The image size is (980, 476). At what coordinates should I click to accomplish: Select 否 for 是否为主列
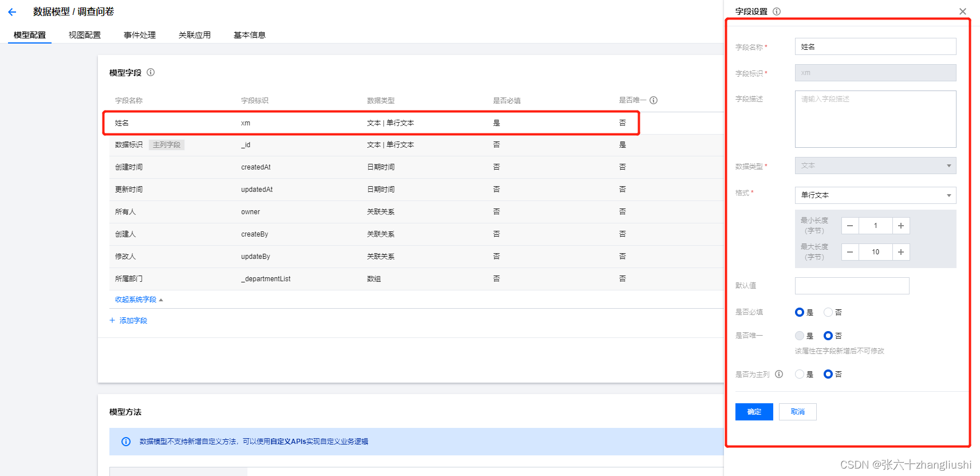828,374
